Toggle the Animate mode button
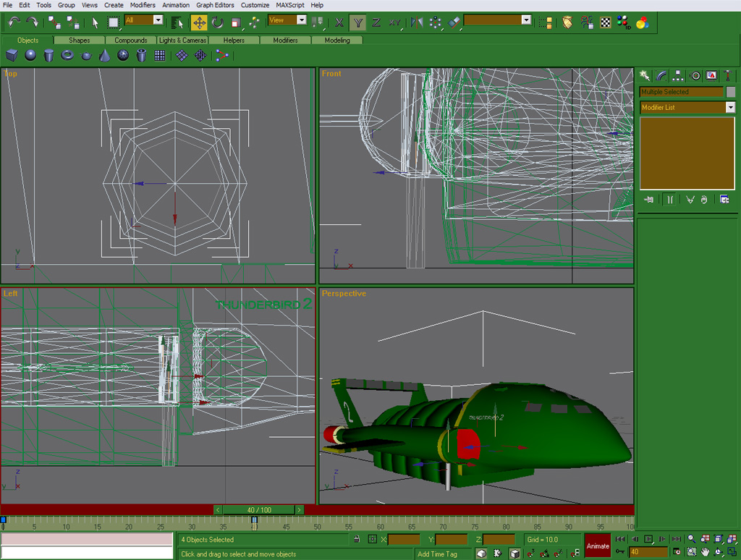 click(598, 546)
